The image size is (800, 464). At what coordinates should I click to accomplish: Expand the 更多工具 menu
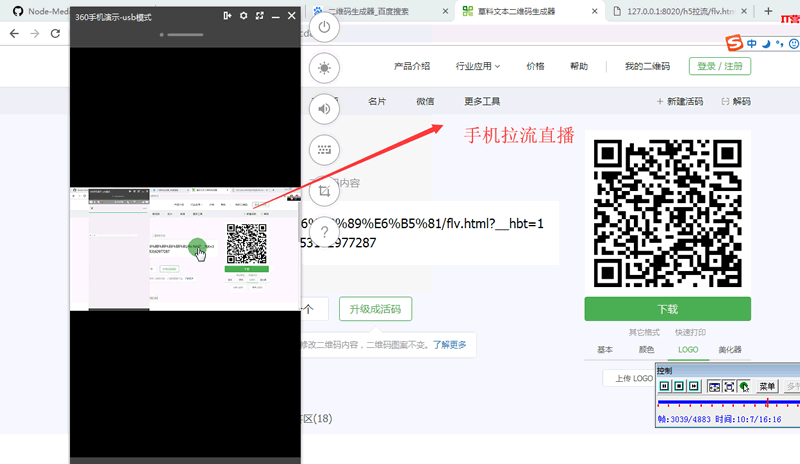tap(482, 101)
